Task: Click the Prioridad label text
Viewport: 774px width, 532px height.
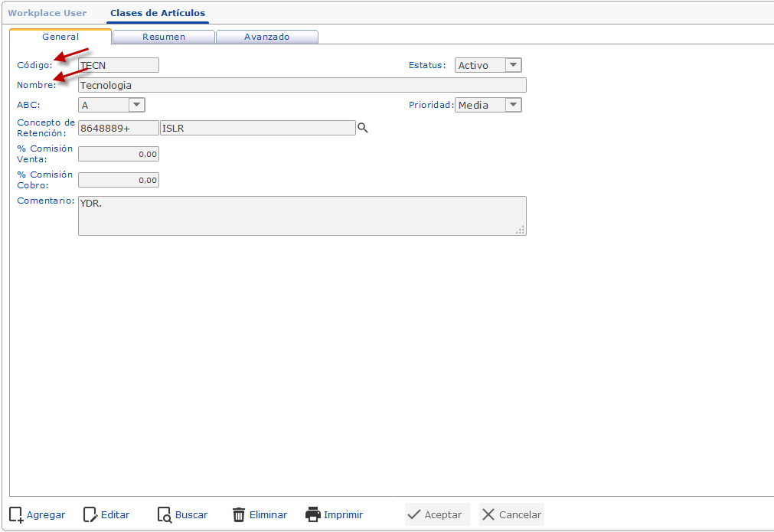Action: 431,105
